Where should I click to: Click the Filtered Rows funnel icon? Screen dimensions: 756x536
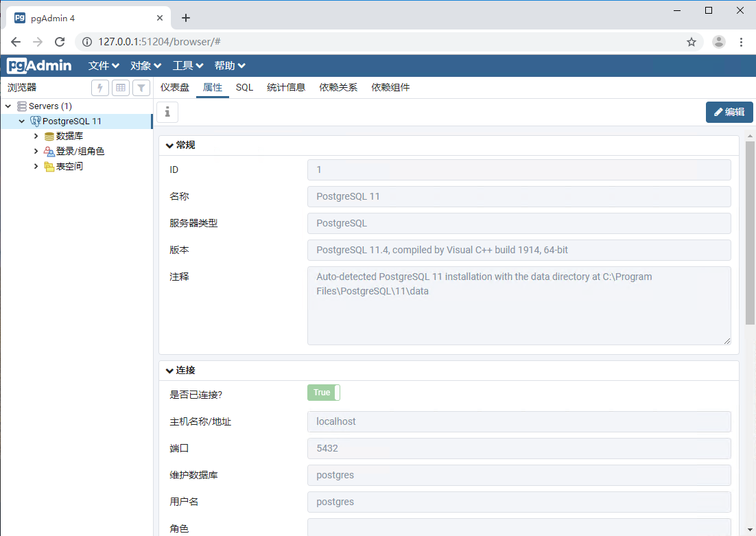pyautogui.click(x=141, y=88)
